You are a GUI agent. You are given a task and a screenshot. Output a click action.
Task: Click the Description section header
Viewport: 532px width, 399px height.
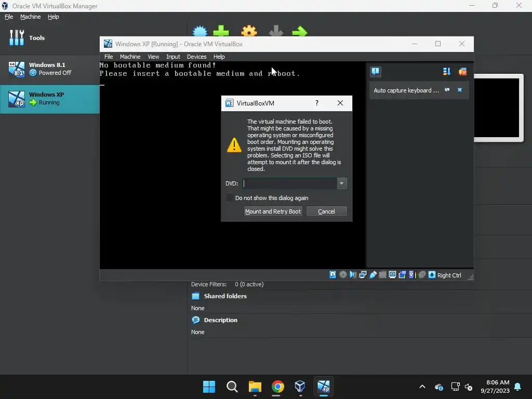tap(220, 320)
